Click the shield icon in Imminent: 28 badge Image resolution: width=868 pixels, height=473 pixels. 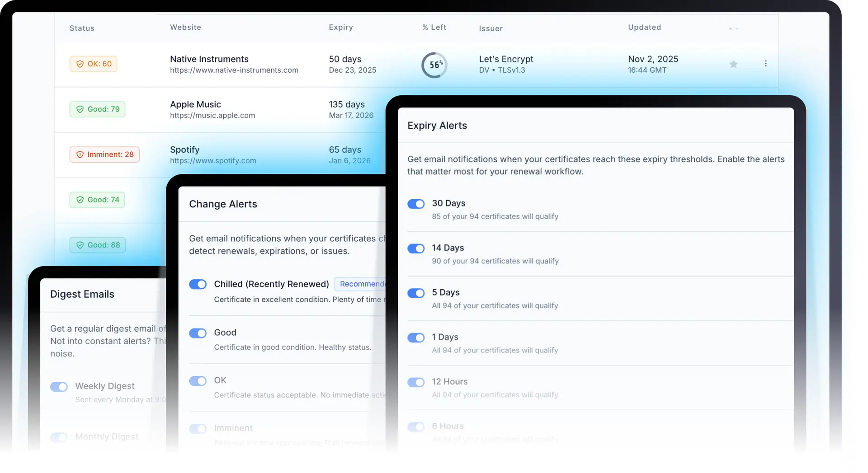pyautogui.click(x=80, y=155)
